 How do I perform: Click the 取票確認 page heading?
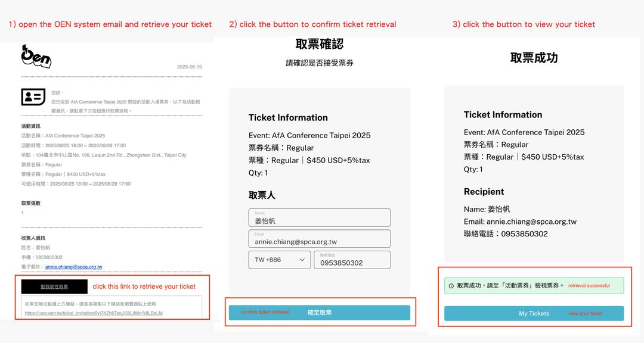321,43
